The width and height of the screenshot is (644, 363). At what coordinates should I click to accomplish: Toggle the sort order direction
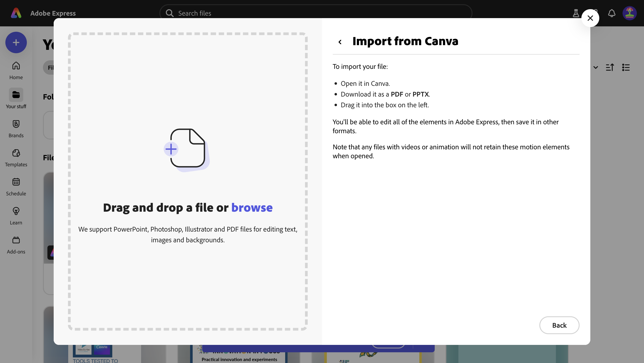point(610,68)
